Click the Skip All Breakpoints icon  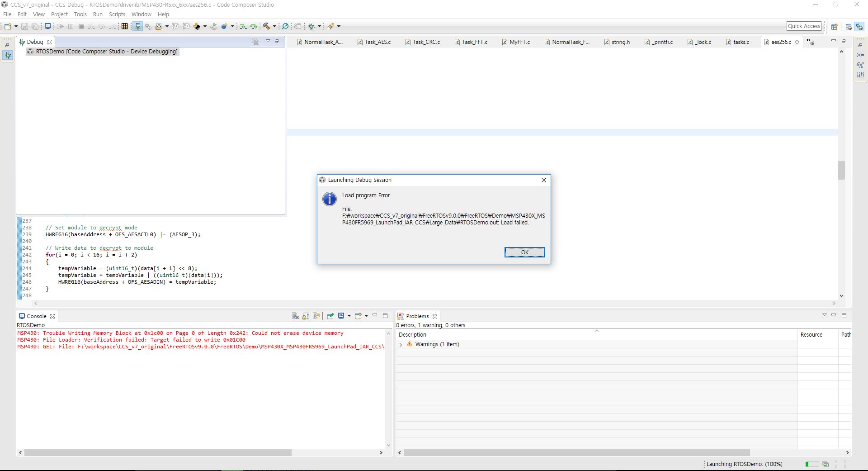pyautogui.click(x=285, y=26)
